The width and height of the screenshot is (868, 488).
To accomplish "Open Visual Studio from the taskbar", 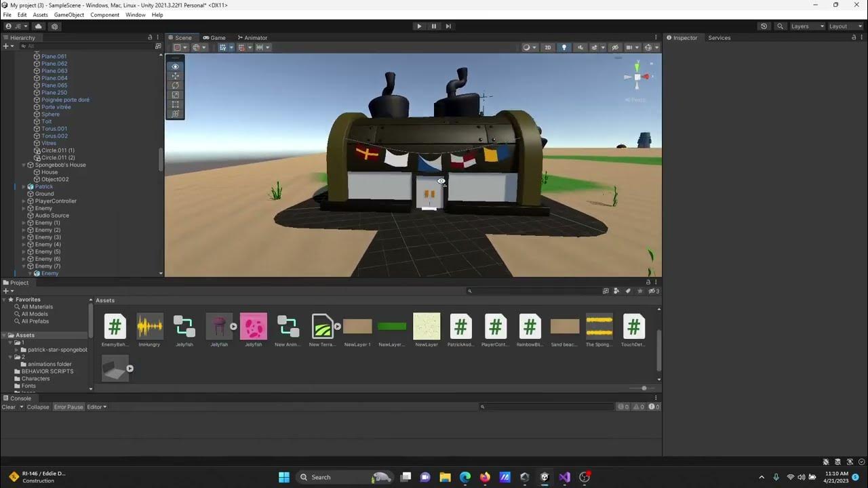I will (564, 477).
